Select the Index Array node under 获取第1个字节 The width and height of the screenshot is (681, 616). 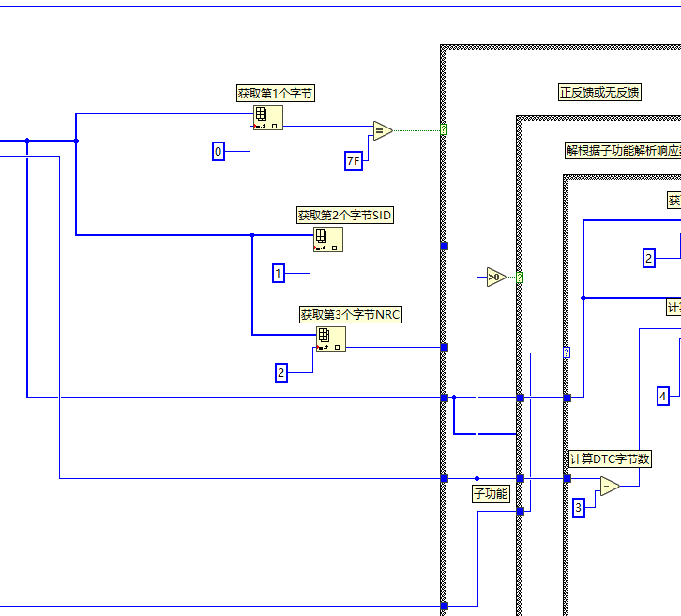tap(268, 117)
